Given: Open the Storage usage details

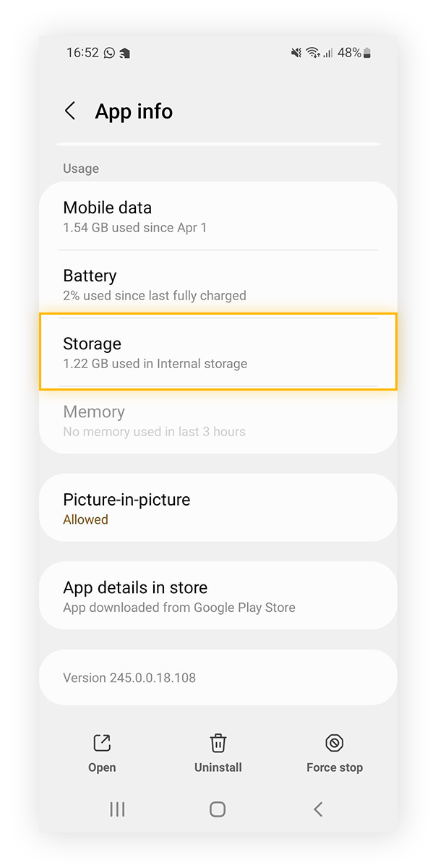Looking at the screenshot, I should (x=218, y=352).
